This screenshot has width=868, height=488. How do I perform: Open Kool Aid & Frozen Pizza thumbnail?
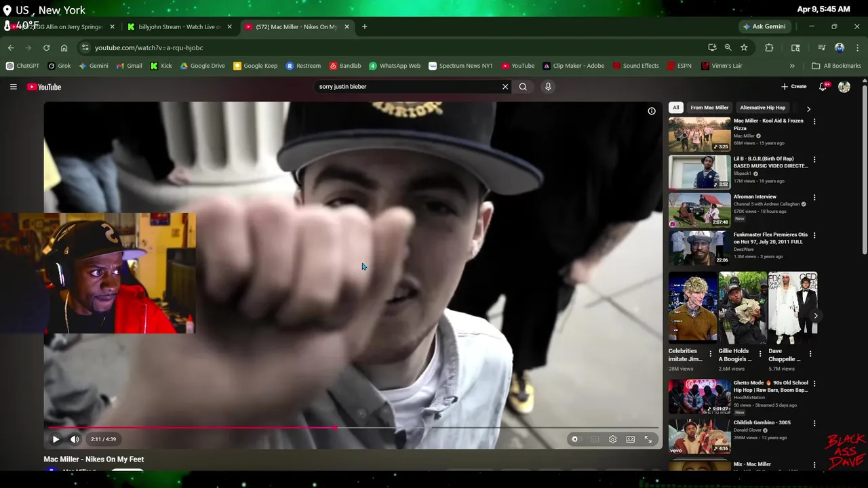coord(700,134)
